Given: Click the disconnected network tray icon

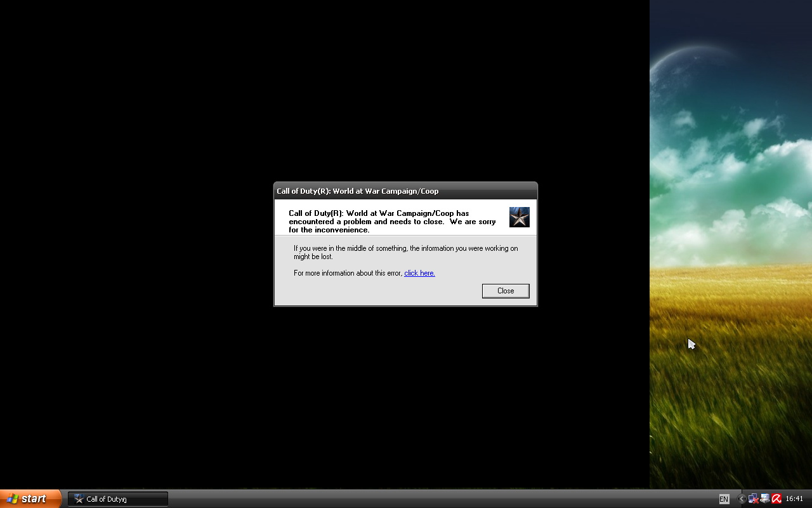Looking at the screenshot, I should 754,499.
